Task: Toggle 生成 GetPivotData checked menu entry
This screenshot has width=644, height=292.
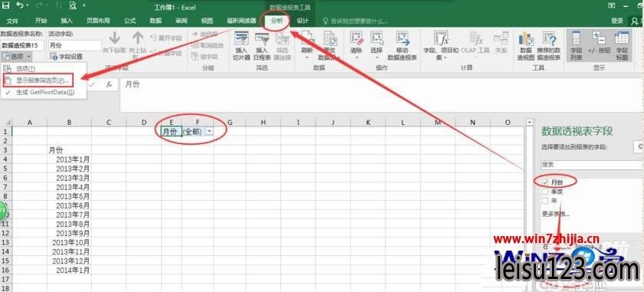Action: pos(44,93)
